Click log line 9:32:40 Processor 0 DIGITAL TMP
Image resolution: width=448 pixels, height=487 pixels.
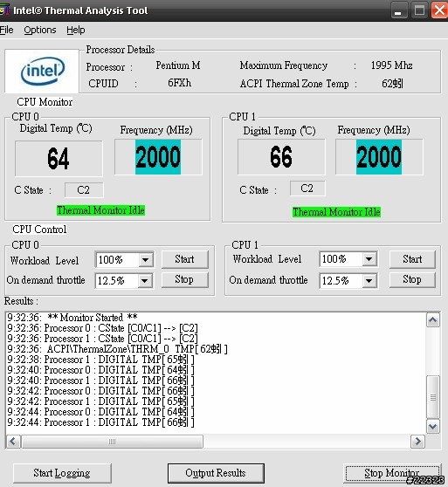click(x=100, y=370)
